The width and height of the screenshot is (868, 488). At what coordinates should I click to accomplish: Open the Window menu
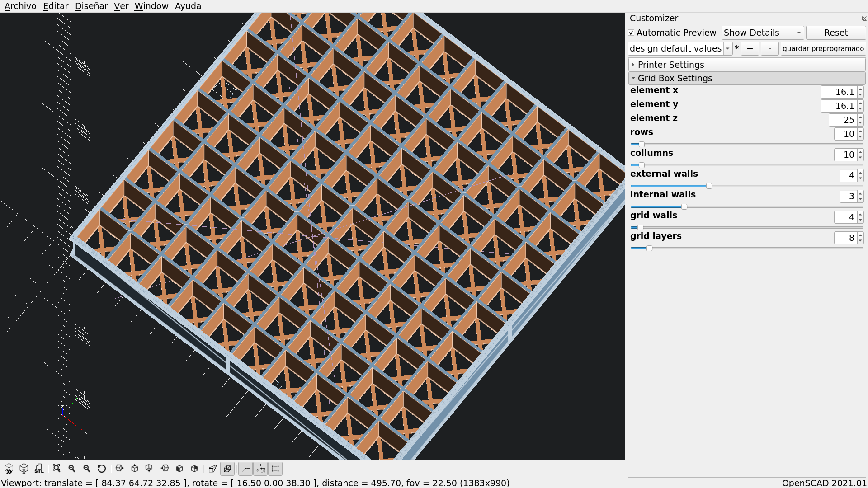[151, 6]
